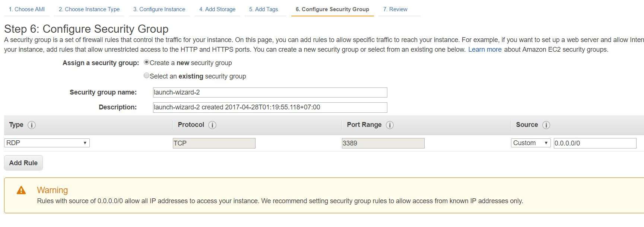The image size is (644, 227).
Task: Select an existing security group option
Action: [146, 76]
